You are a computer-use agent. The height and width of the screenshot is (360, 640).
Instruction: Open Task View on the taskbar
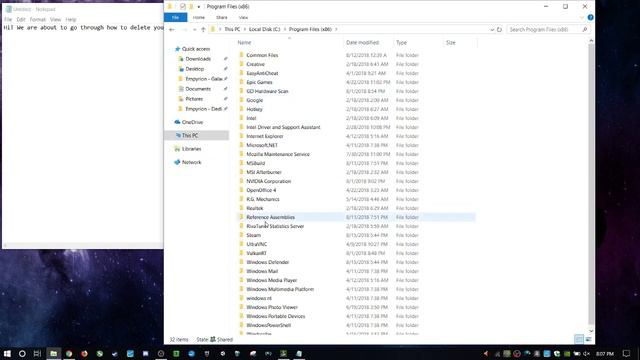coord(37,353)
